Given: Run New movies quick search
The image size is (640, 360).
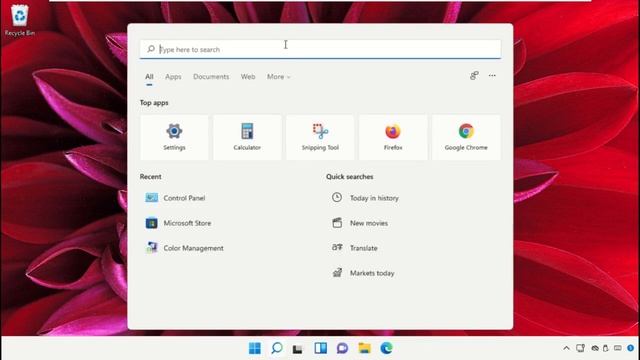Looking at the screenshot, I should [360, 223].
